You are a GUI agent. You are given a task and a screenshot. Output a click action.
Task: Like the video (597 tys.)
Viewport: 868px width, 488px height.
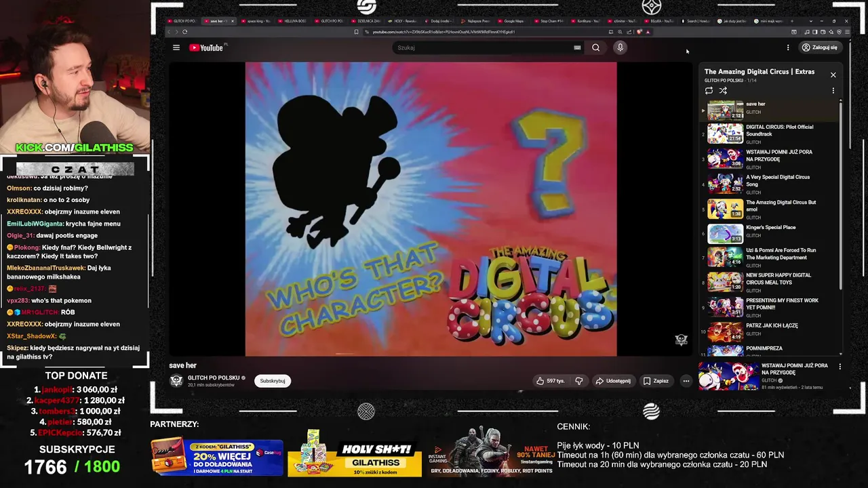(551, 381)
